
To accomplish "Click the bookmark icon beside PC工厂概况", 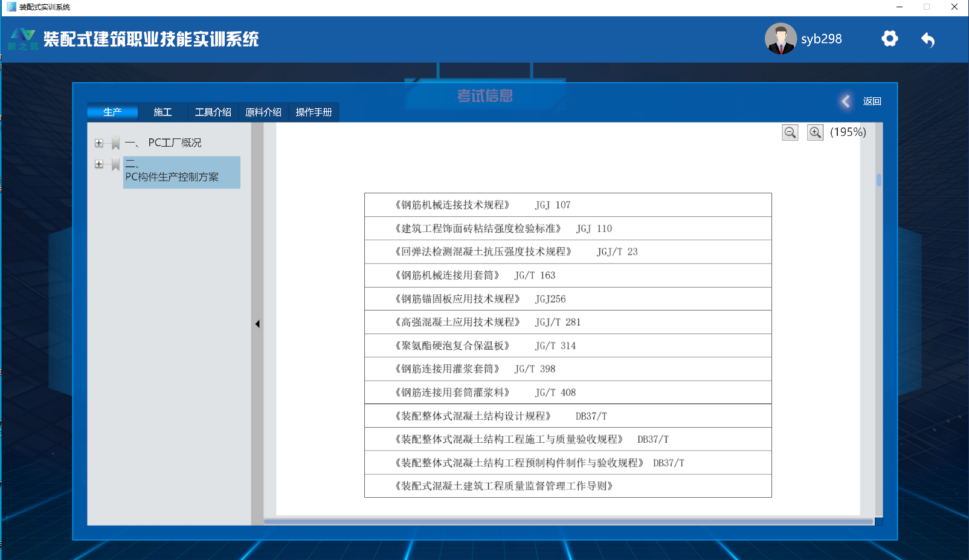I will coord(116,143).
